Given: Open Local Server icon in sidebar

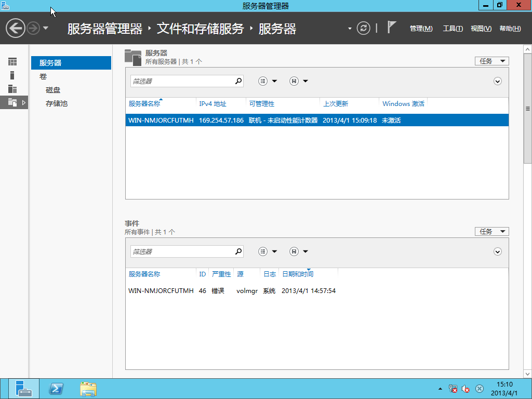Looking at the screenshot, I should [x=12, y=75].
